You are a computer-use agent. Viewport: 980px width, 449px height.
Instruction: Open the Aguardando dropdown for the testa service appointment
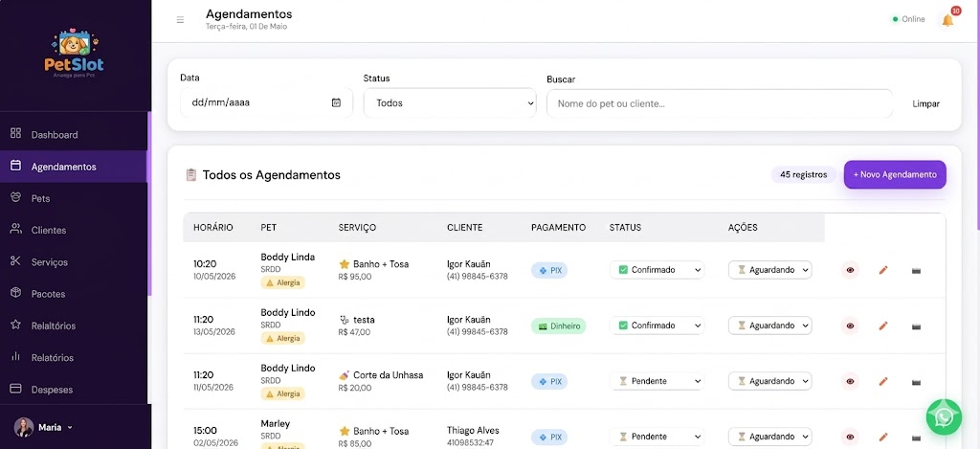click(x=770, y=326)
